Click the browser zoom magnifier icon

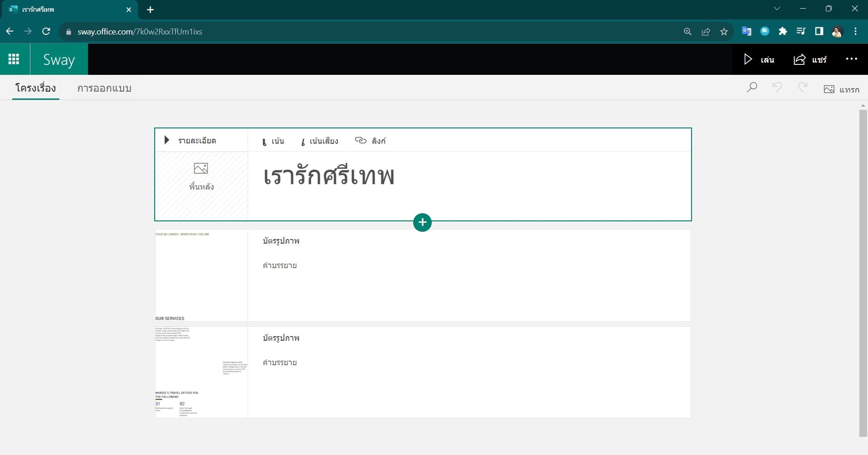tap(688, 31)
